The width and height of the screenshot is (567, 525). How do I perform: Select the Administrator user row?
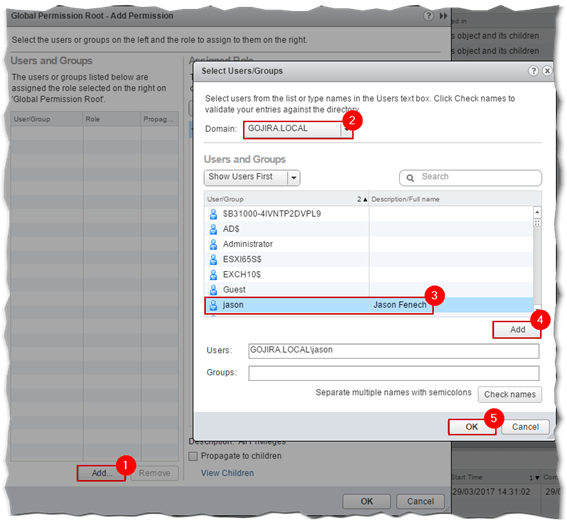coord(369,244)
